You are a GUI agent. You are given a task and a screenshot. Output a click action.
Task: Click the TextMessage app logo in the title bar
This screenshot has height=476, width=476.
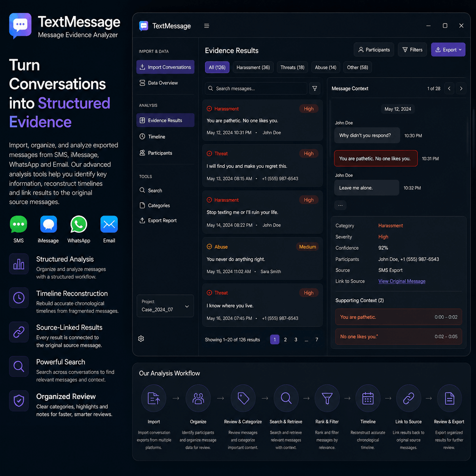(x=144, y=26)
